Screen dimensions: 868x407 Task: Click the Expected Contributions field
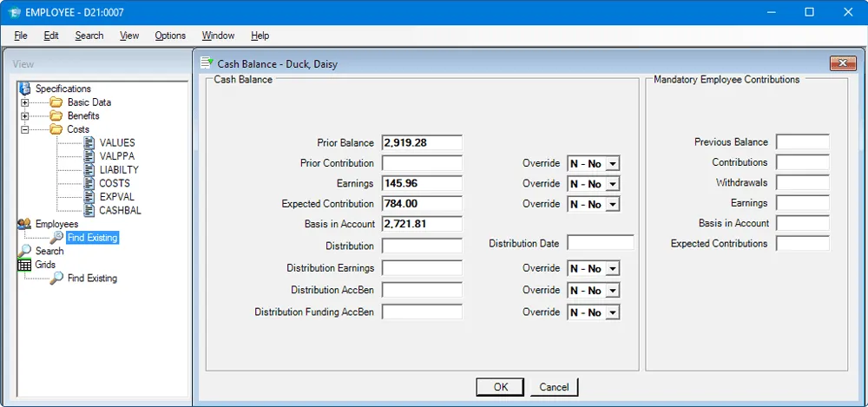(x=803, y=243)
